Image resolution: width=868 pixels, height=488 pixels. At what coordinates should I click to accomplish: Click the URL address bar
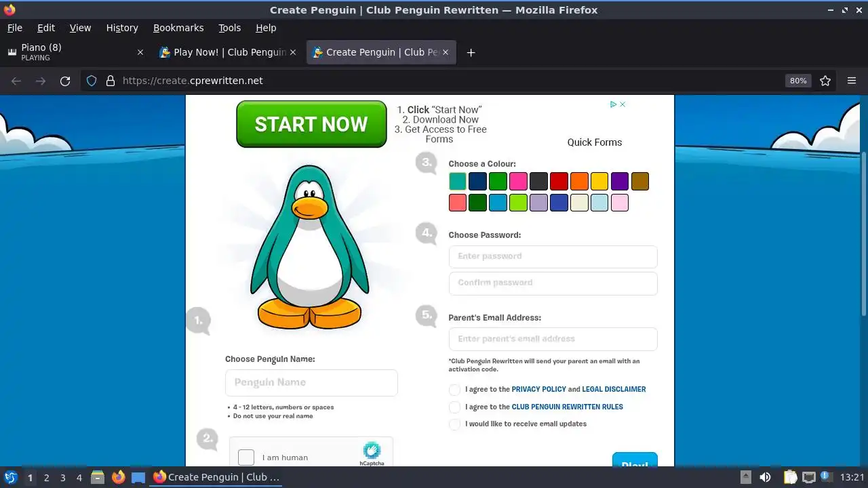448,81
